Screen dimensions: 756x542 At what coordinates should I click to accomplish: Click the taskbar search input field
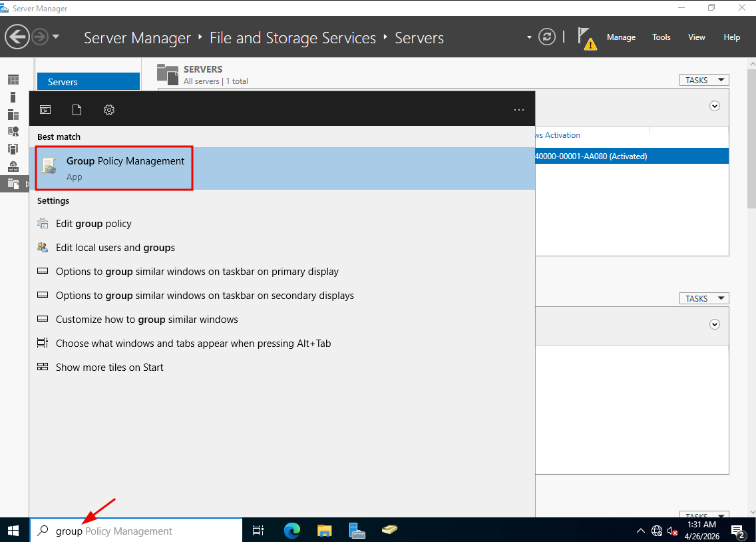(136, 531)
